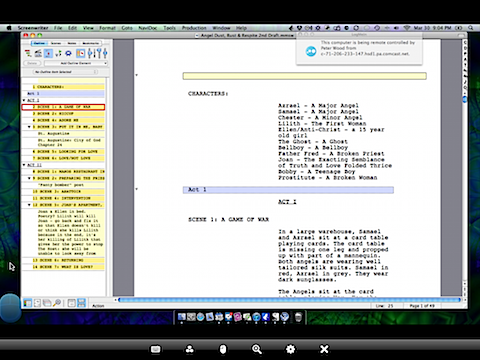480x360 pixels.
Task: Click the mouse icon in remote control bar
Action: tap(223, 349)
